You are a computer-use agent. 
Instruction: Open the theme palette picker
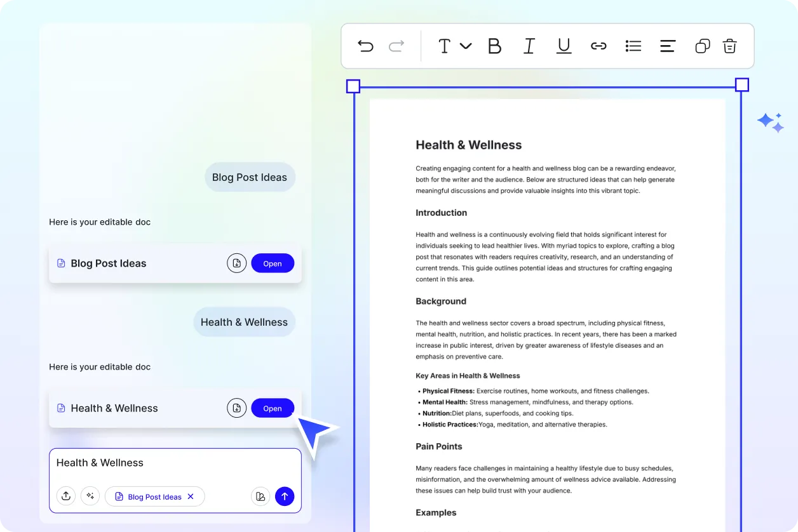click(260, 496)
